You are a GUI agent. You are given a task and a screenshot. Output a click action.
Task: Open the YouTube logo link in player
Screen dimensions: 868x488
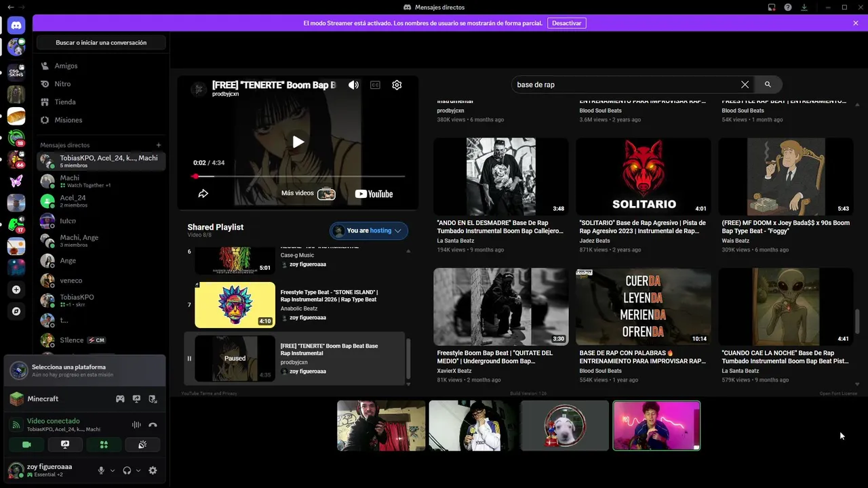click(374, 194)
